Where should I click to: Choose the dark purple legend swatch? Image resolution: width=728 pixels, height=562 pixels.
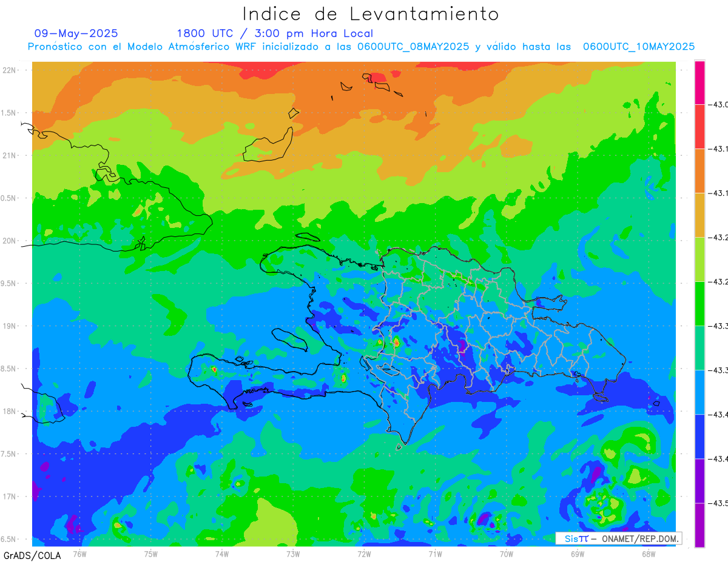tap(699, 480)
